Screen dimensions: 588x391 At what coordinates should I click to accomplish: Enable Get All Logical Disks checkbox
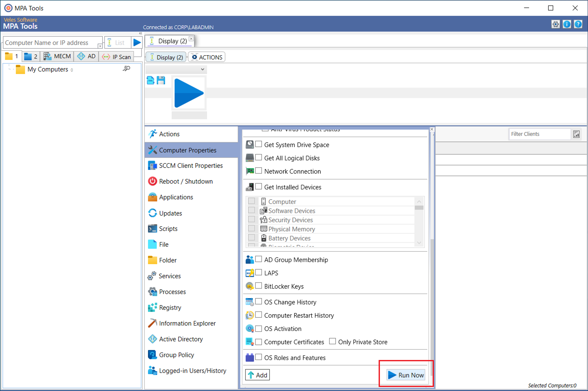click(259, 157)
